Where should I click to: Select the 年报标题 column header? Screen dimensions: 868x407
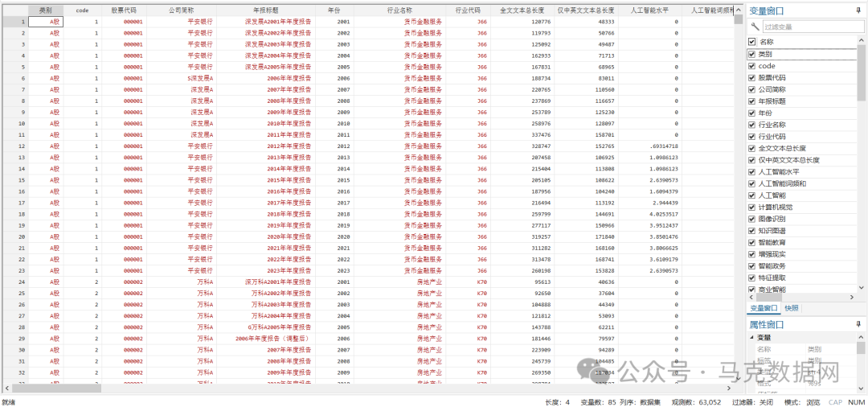click(266, 10)
